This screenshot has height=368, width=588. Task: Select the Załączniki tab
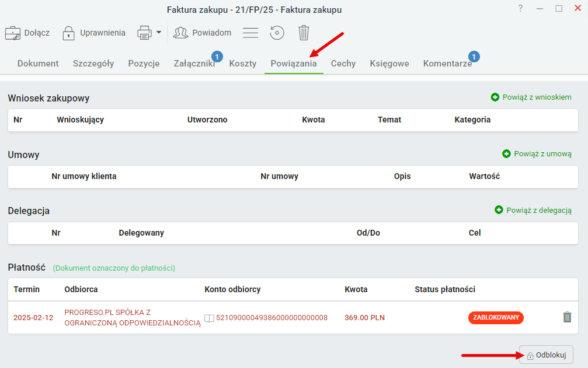194,64
